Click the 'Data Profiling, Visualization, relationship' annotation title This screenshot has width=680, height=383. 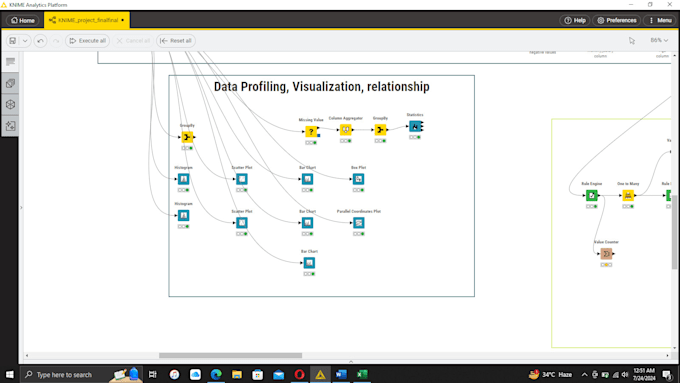tap(322, 86)
